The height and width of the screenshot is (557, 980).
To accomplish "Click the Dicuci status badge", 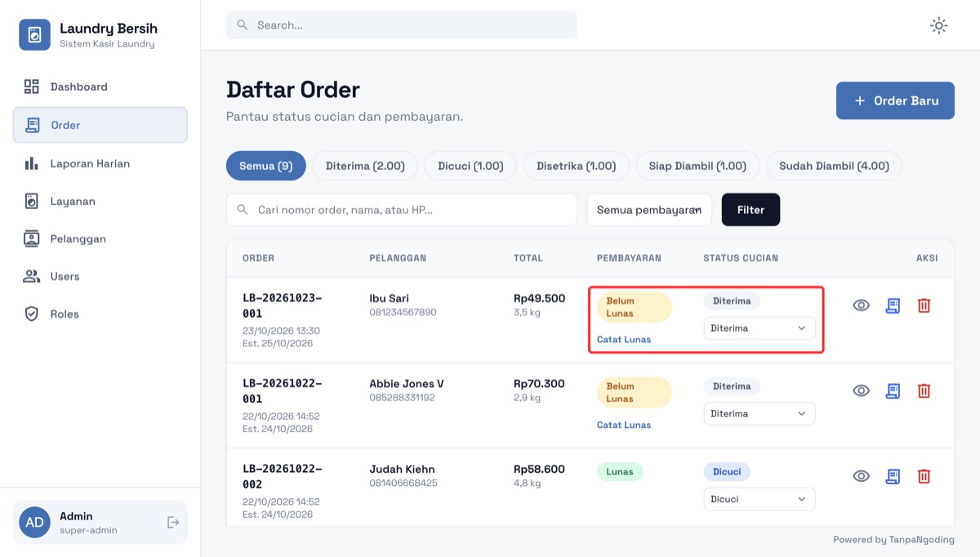I will point(727,472).
